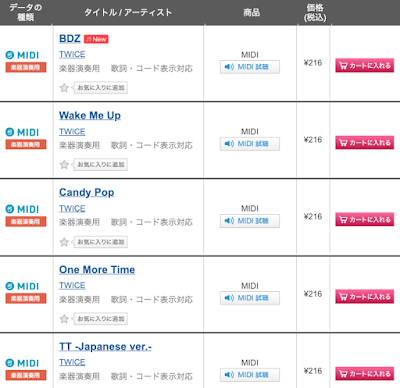
Task: Play the MIDI preview for BDZ
Action: 250,67
